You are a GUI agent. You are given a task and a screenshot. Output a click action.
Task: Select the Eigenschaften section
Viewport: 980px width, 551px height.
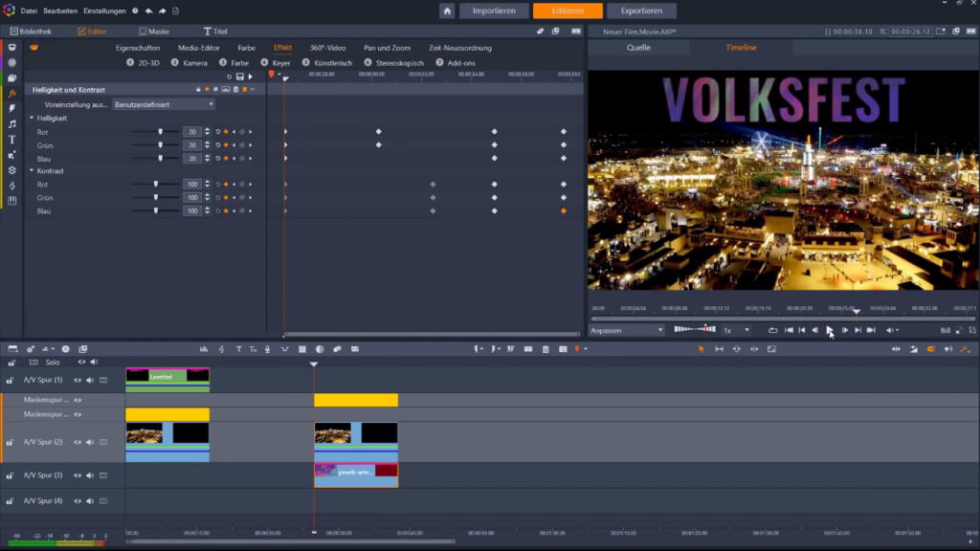tap(138, 48)
